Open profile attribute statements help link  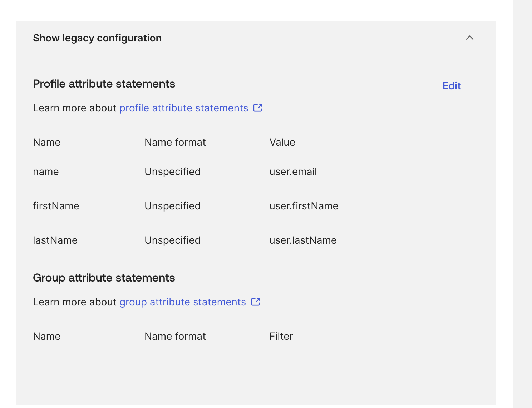click(183, 108)
